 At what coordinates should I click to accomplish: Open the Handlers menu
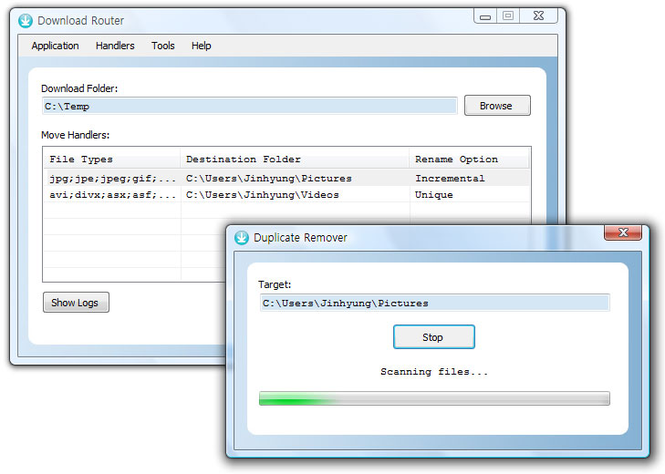click(115, 46)
